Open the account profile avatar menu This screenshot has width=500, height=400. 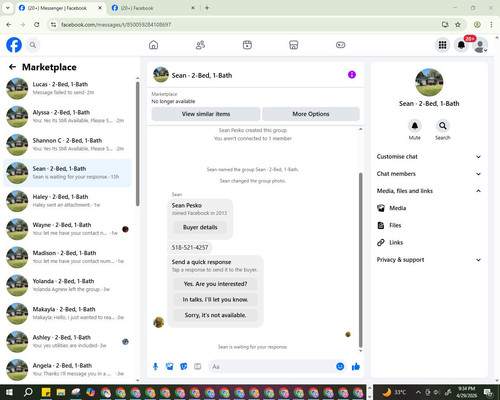tap(480, 45)
